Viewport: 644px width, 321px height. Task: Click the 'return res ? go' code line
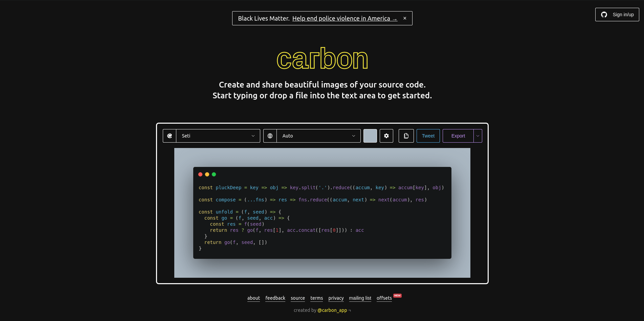[x=287, y=230]
